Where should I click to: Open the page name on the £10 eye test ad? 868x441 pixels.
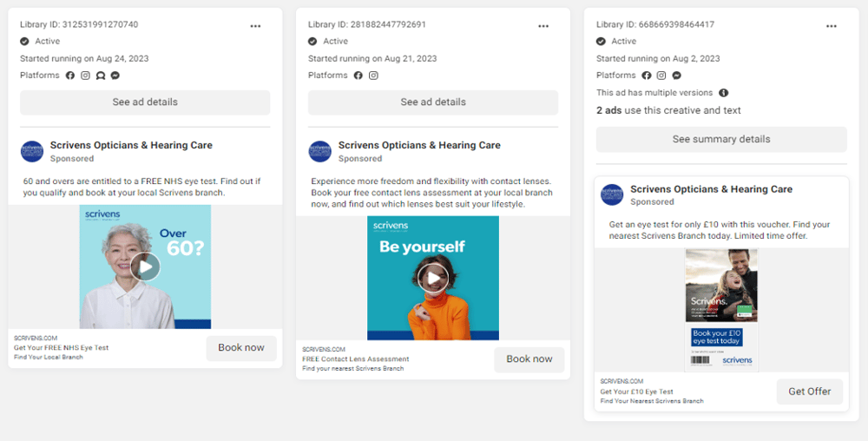(x=712, y=189)
